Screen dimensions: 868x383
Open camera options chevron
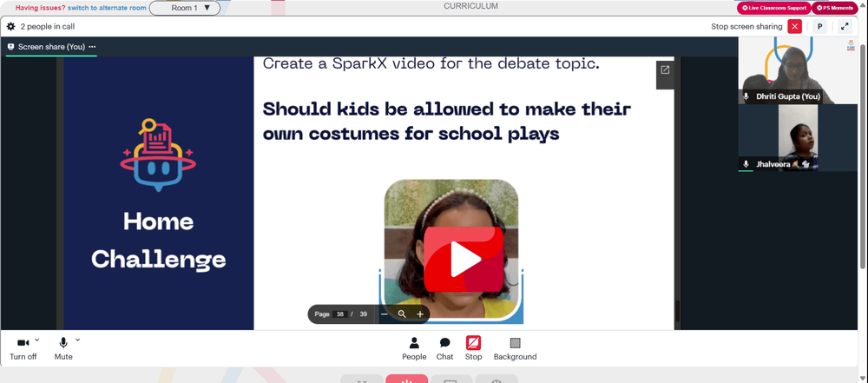point(37,340)
